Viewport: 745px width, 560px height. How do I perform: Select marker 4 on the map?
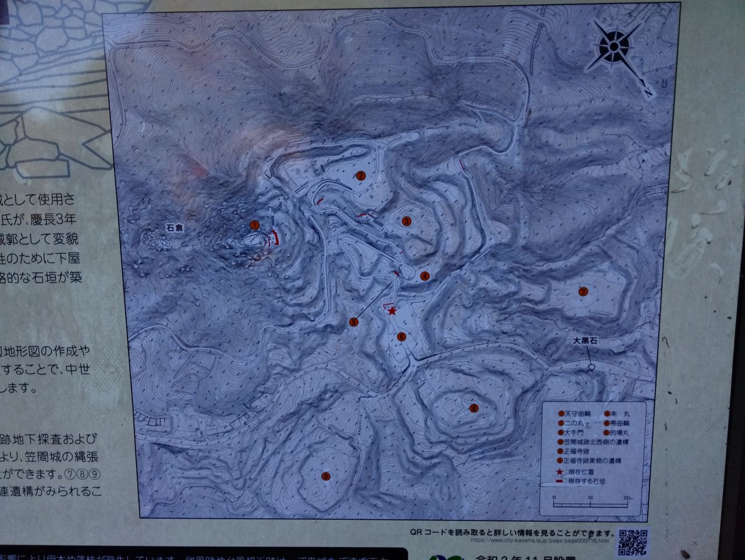click(x=425, y=276)
